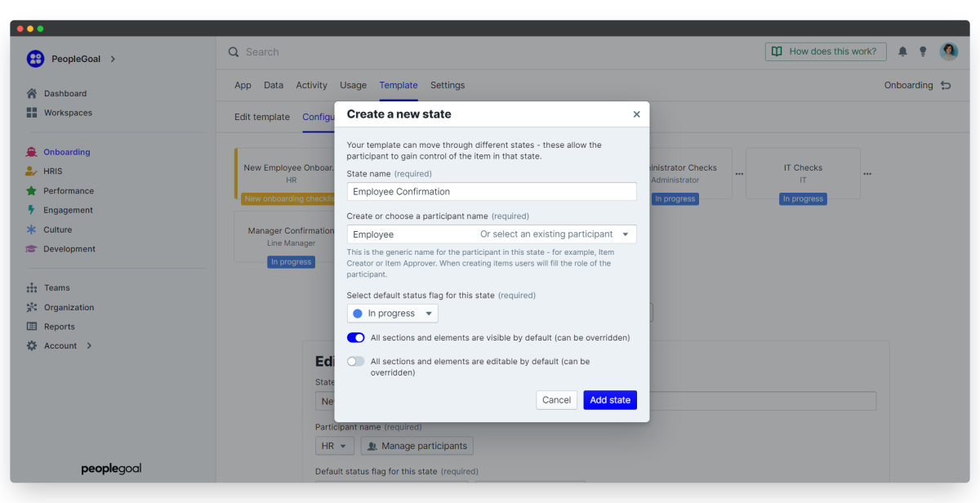Viewport: 980px width, 503px height.
Task: Toggle sections editable by default switch
Action: [356, 361]
